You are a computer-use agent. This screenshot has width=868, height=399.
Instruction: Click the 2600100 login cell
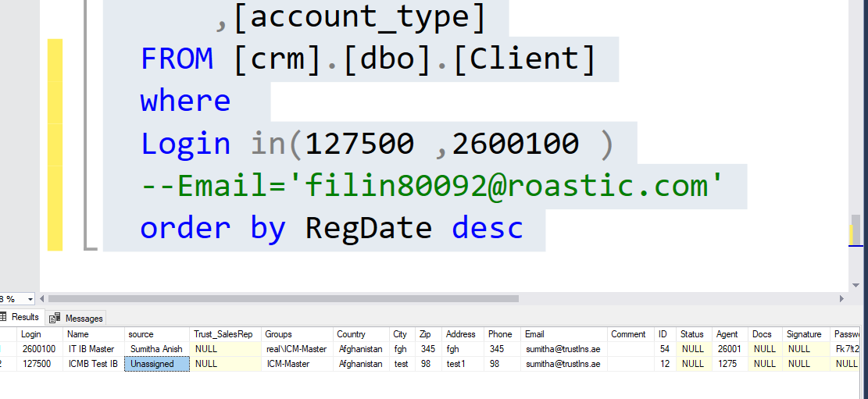tap(38, 349)
